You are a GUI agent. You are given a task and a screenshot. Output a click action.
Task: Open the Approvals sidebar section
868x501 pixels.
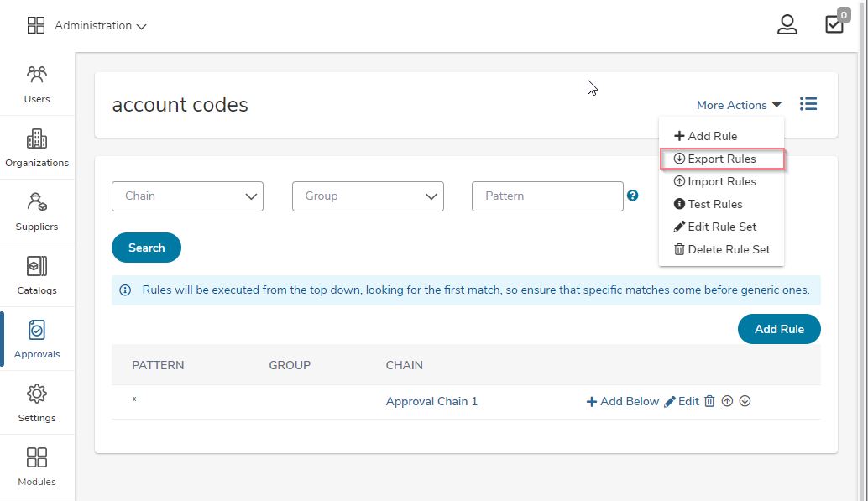37,339
